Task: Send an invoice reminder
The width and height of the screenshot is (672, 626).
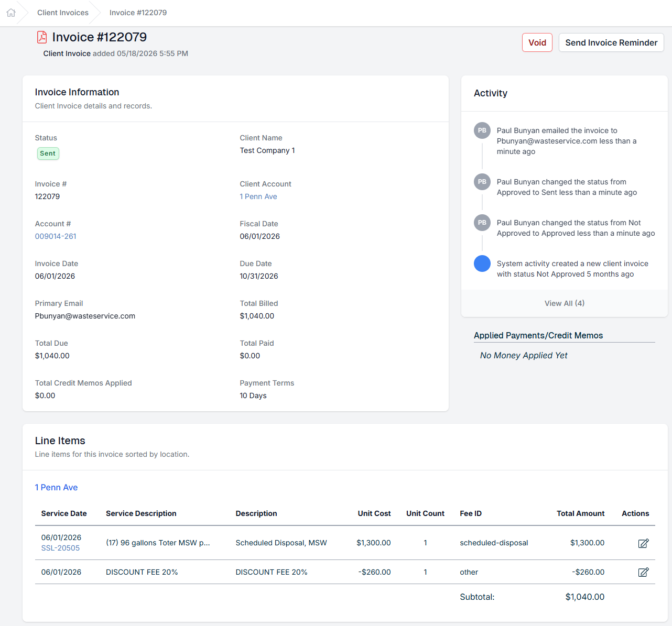Action: (611, 43)
